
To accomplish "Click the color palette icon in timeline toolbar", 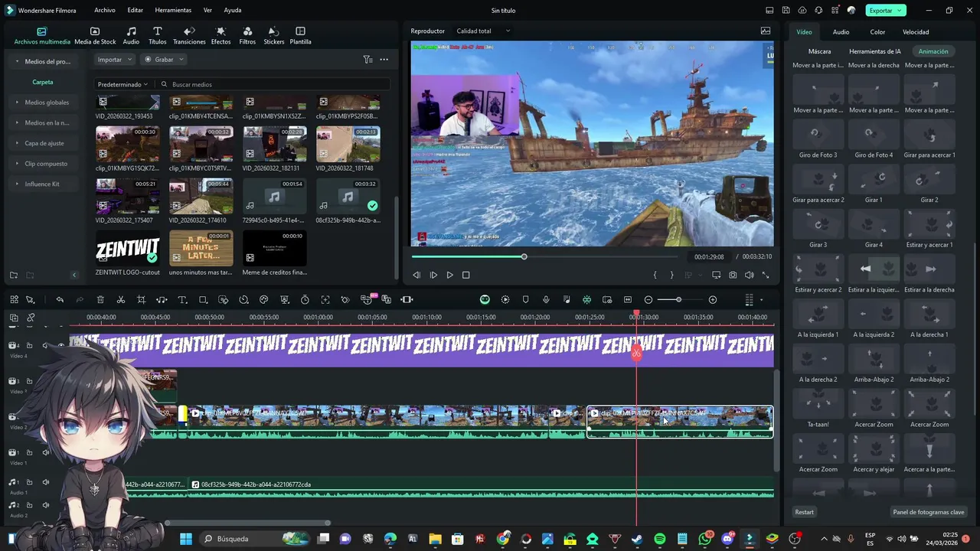I will 264,299.
